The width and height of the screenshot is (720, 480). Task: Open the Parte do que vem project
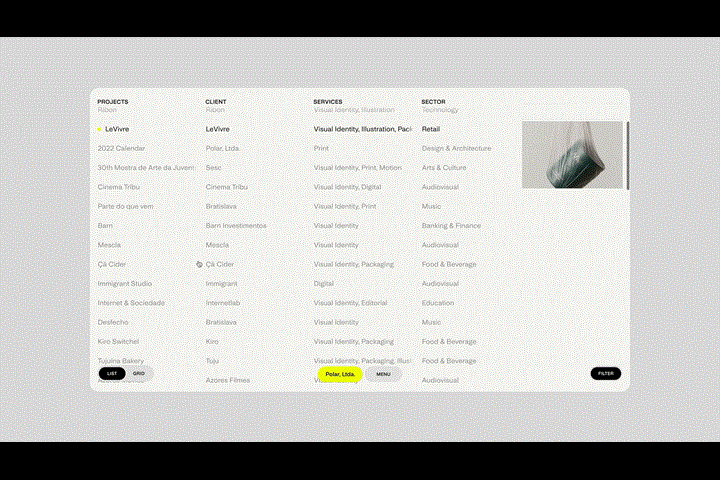(x=125, y=206)
